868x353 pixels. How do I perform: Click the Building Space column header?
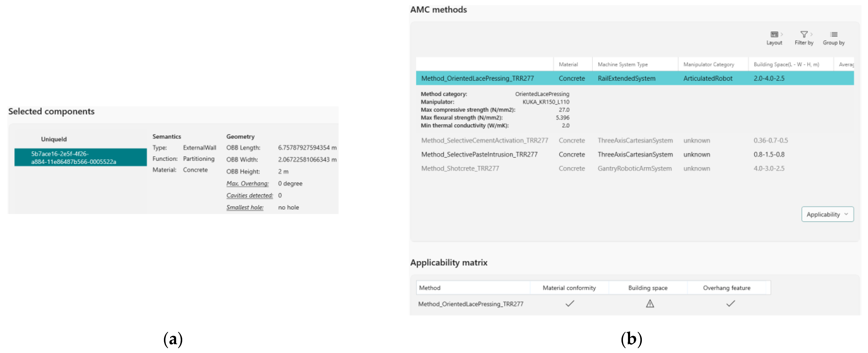click(x=786, y=64)
